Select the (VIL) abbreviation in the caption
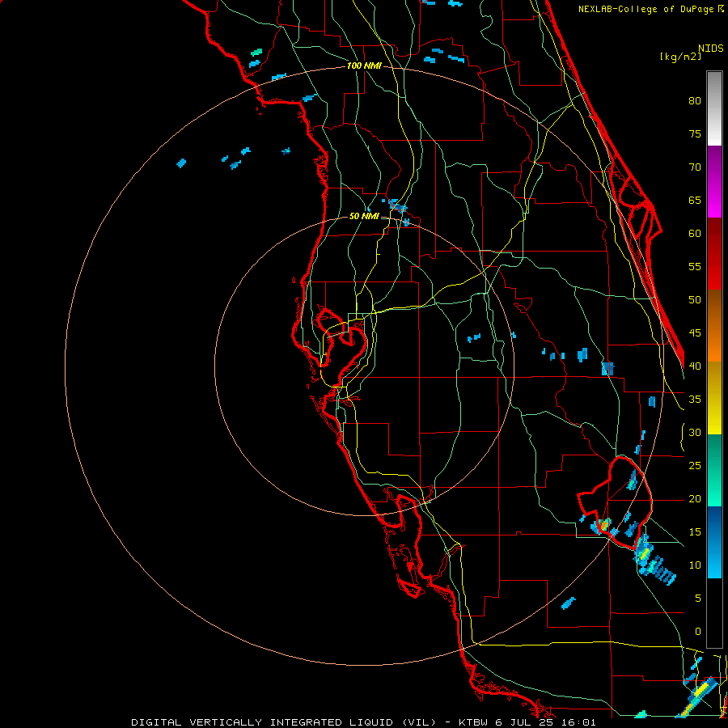 coord(419,722)
